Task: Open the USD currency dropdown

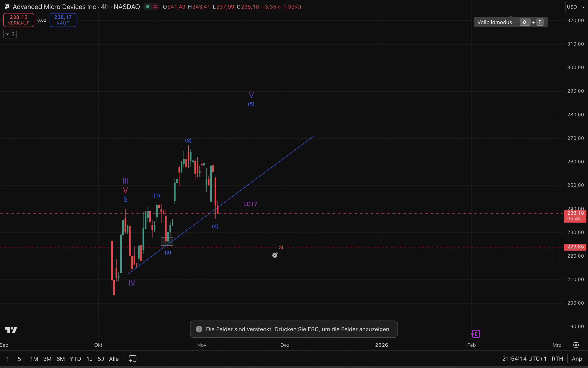Action: 575,7
